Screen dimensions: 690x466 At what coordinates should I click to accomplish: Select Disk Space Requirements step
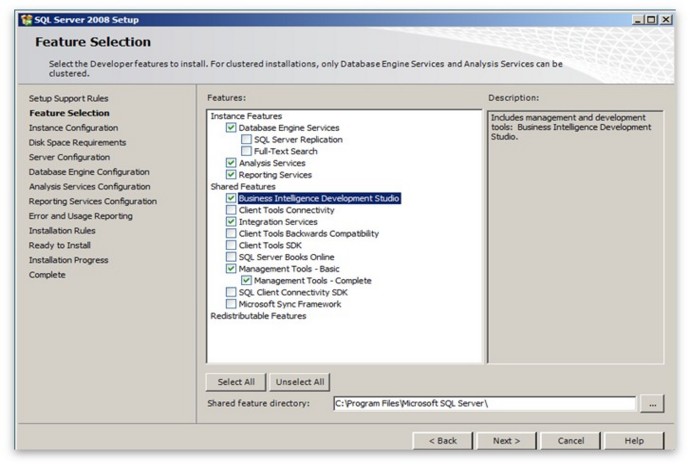(x=77, y=143)
